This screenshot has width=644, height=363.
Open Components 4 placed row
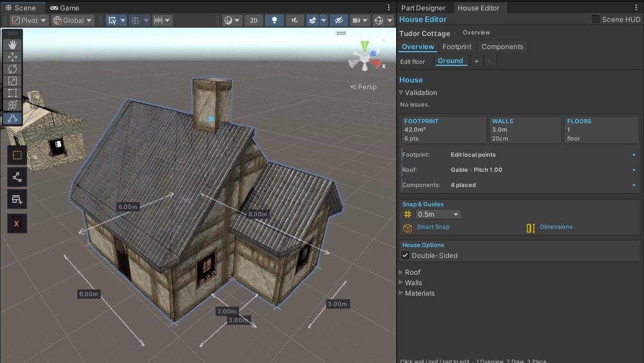point(519,185)
